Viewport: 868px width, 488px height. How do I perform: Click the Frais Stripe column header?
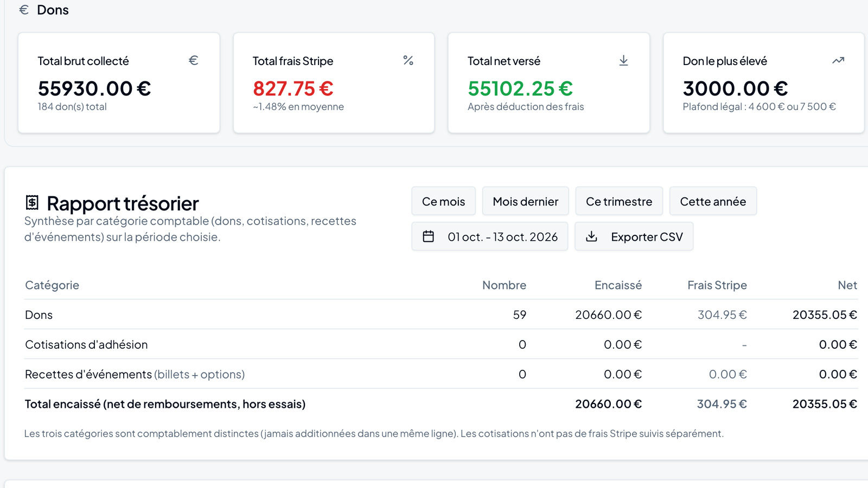click(717, 285)
